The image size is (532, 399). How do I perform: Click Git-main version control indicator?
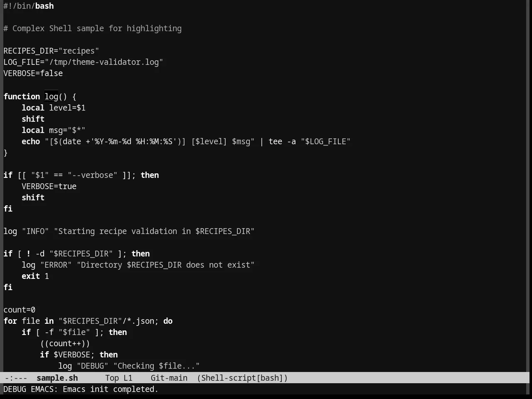pos(169,378)
